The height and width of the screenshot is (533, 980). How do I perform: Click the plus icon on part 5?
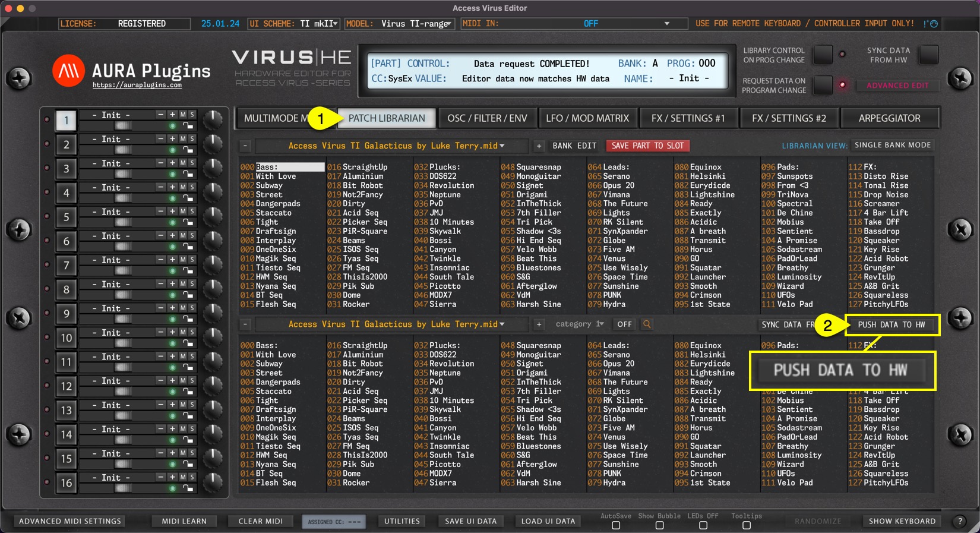[x=172, y=212]
